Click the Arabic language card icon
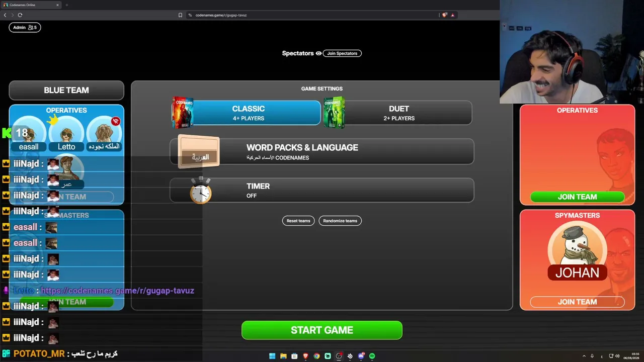Image resolution: width=644 pixels, height=362 pixels. click(x=199, y=151)
